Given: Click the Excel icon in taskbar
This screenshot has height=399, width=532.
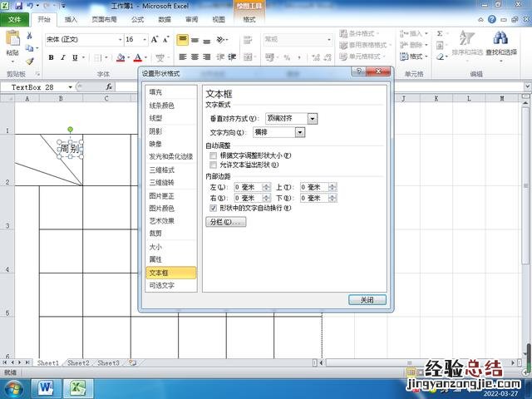Looking at the screenshot, I should [x=78, y=387].
